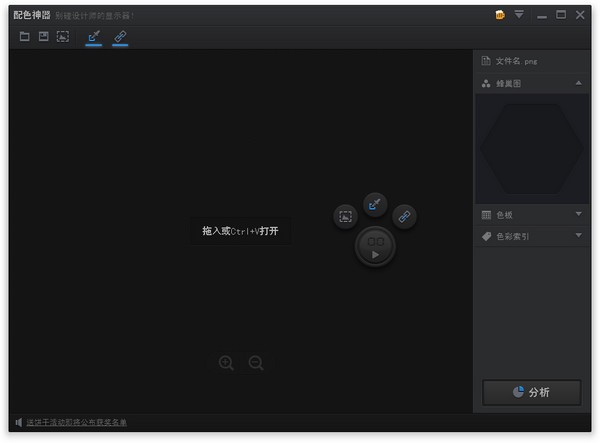Viewport: 600px width, 443px height.
Task: Toggle the eyedropper tool in toolbar
Action: [x=94, y=37]
